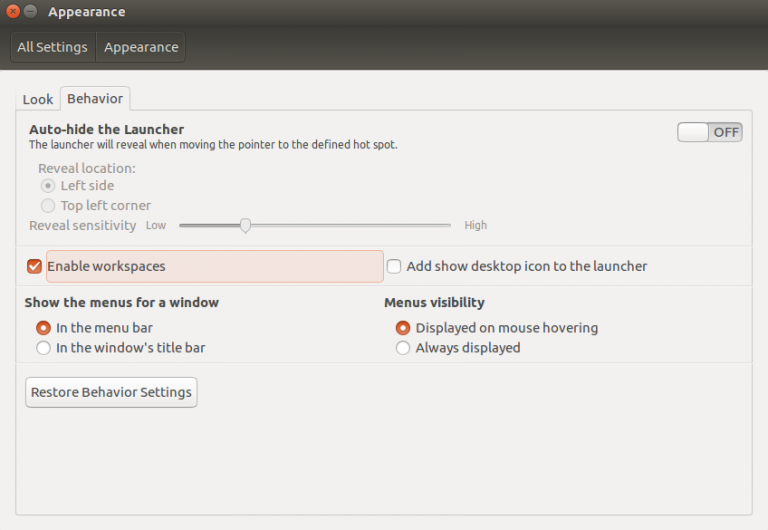Select Left side reveal location
Image resolution: width=768 pixels, height=530 pixels.
48,186
